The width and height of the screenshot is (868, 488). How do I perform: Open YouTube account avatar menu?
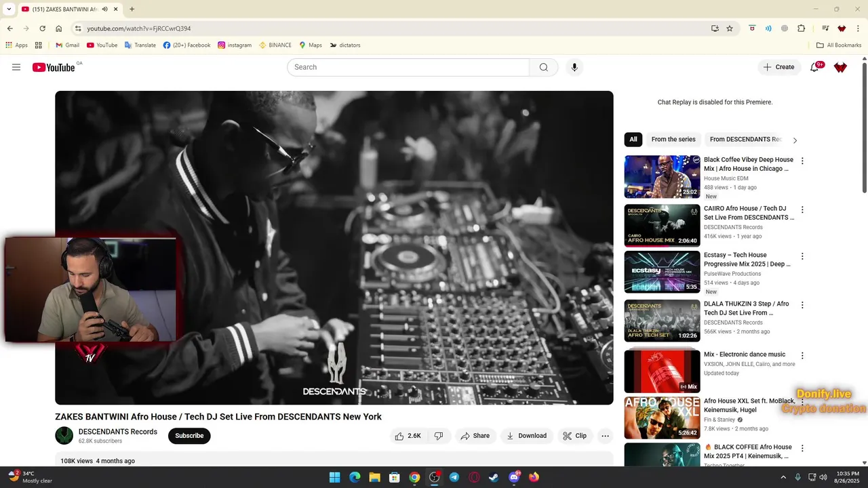pyautogui.click(x=840, y=67)
